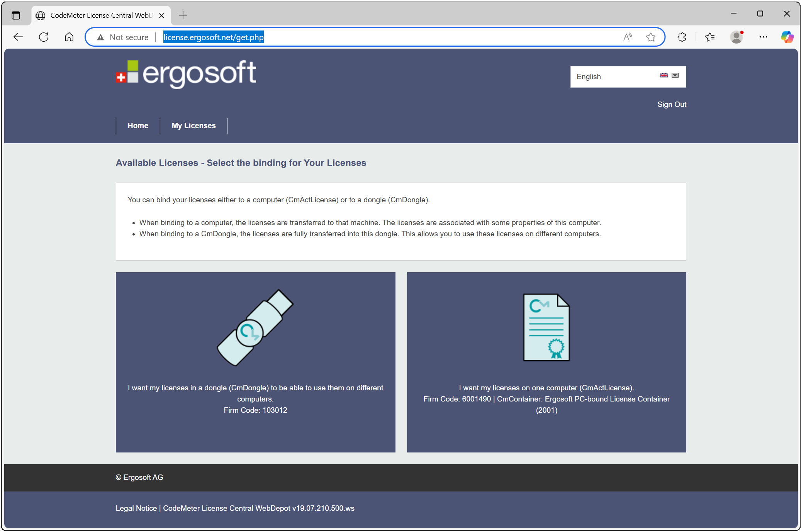Open Settings and more ellipsis menu
Screen dimensions: 801x532
point(763,37)
